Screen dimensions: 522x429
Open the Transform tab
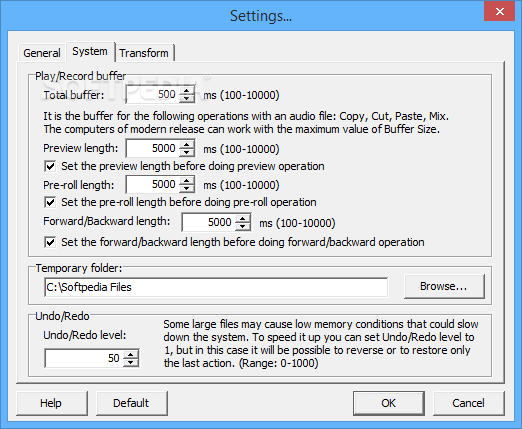(144, 53)
